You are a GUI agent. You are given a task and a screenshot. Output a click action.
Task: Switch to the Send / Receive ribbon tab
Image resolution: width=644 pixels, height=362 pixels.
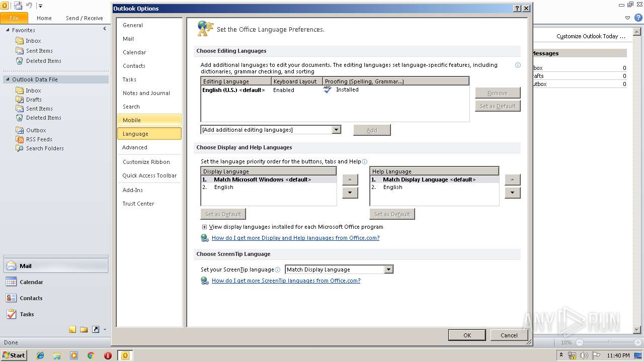point(85,18)
